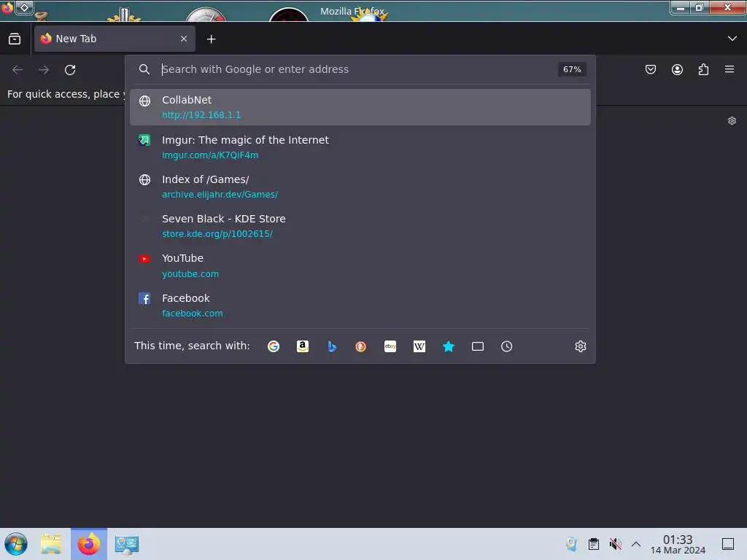The height and width of the screenshot is (560, 747).
Task: Open Save to Pocket icon
Action: 650,69
